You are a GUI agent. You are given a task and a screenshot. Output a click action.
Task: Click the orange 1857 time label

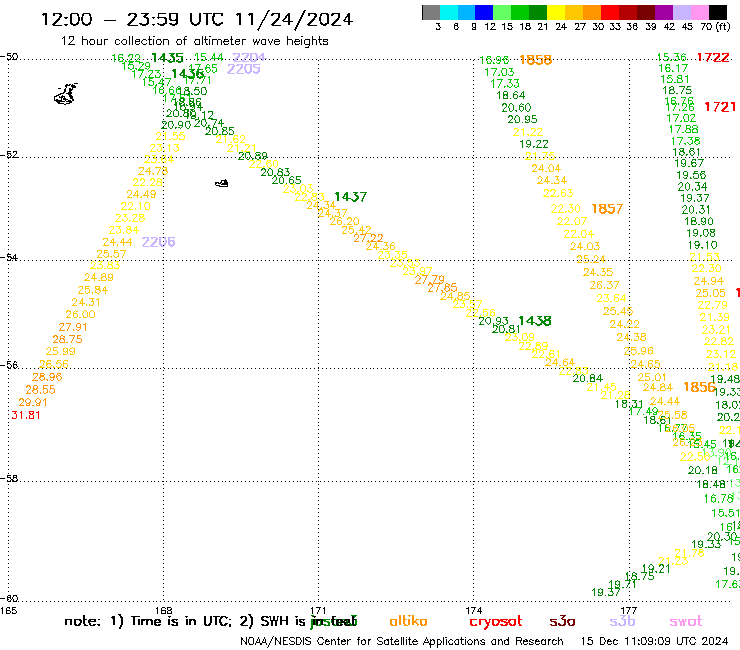tap(607, 209)
